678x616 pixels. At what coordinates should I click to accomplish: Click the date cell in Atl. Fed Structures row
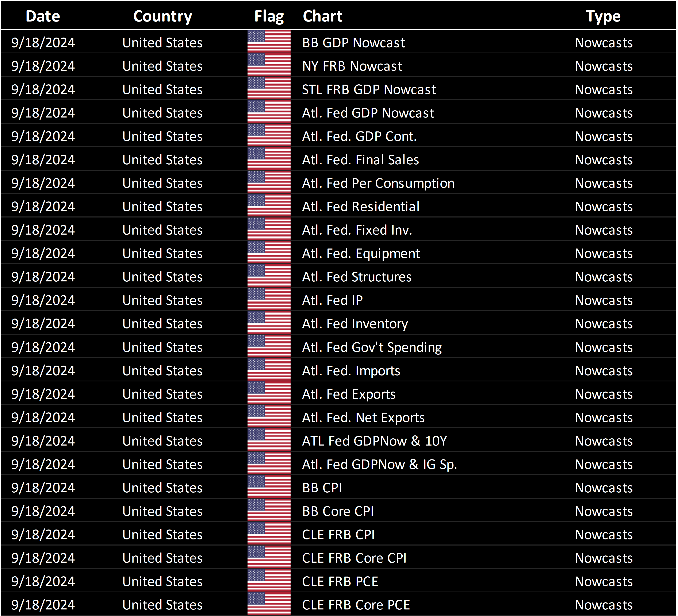point(43,277)
